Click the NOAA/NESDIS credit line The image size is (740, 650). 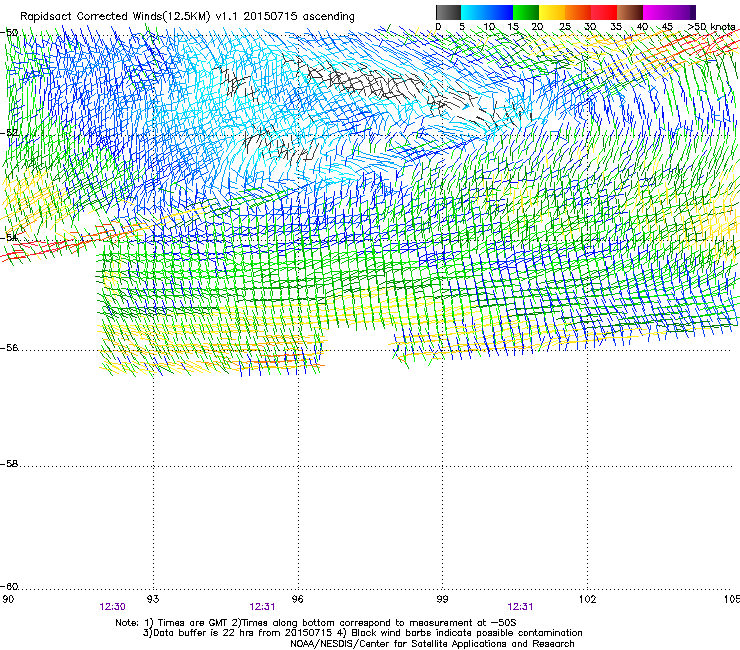[432, 644]
